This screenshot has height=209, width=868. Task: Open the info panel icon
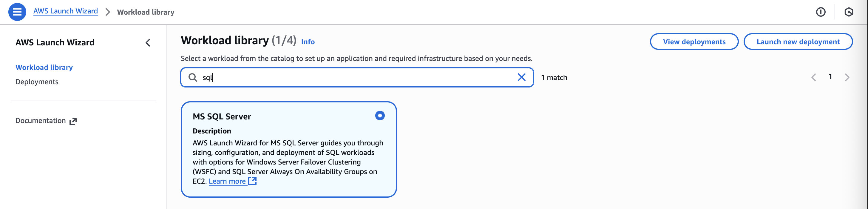tap(821, 12)
